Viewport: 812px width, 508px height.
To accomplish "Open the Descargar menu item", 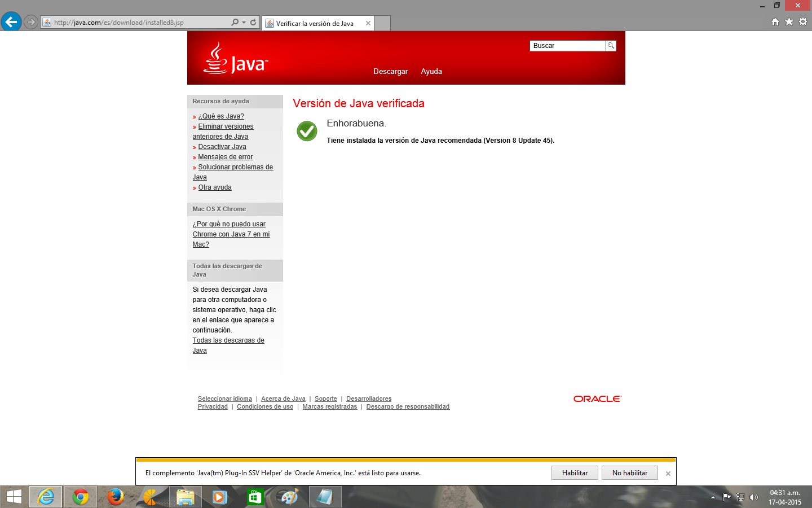I will click(x=390, y=71).
